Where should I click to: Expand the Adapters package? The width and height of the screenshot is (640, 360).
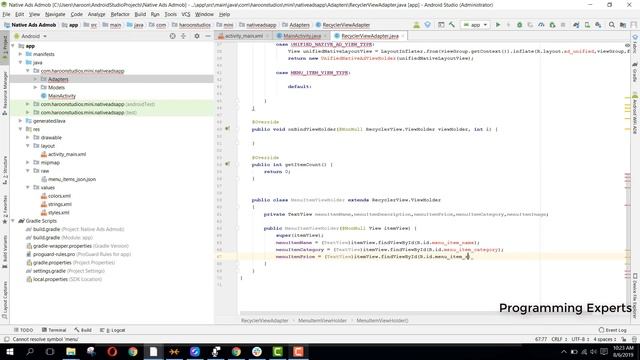click(35, 79)
